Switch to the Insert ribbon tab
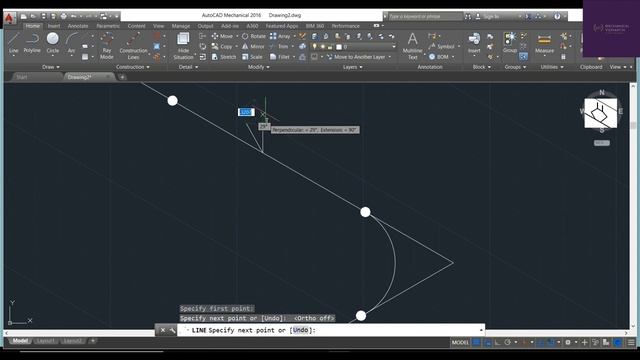Screen dimensions: 640x360 click(53, 26)
